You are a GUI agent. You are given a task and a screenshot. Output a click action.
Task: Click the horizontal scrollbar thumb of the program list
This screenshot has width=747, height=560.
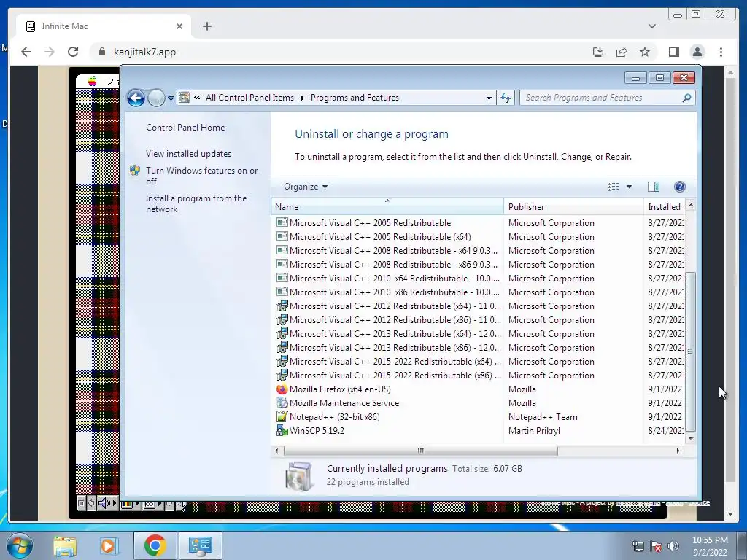coord(421,451)
